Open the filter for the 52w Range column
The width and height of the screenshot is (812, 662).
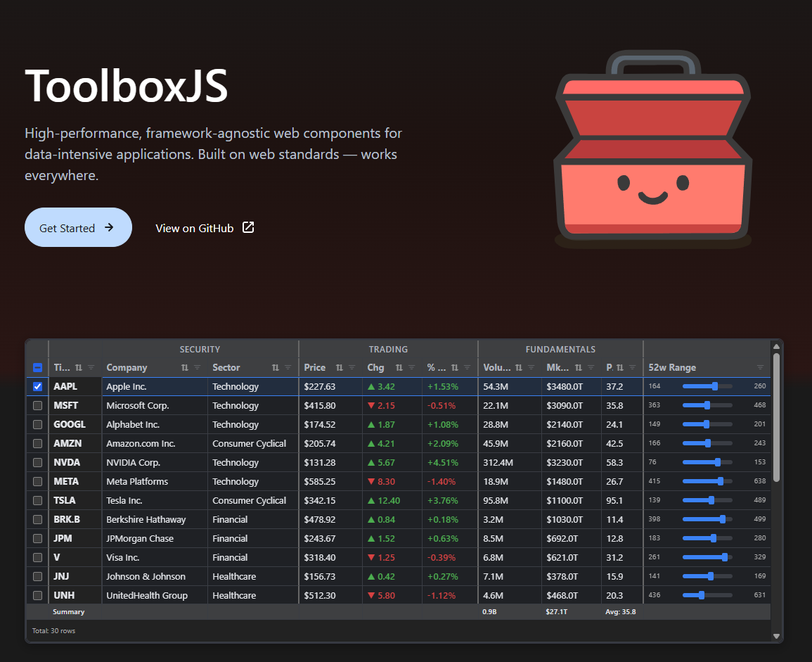[761, 367]
